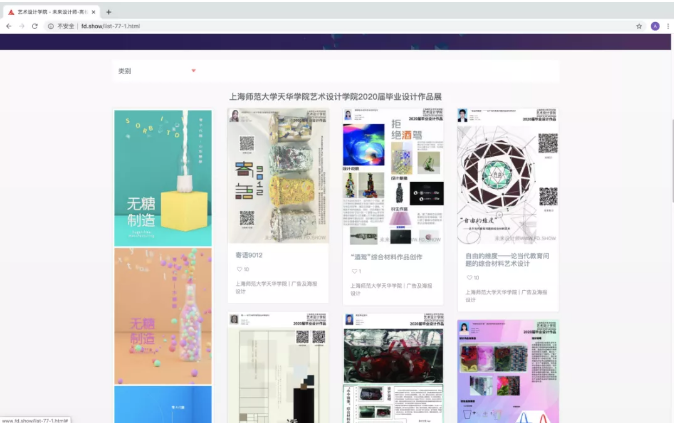Screen dimensions: 674x423
Task: Click the address bar URL fd.show
Action: 110,26
